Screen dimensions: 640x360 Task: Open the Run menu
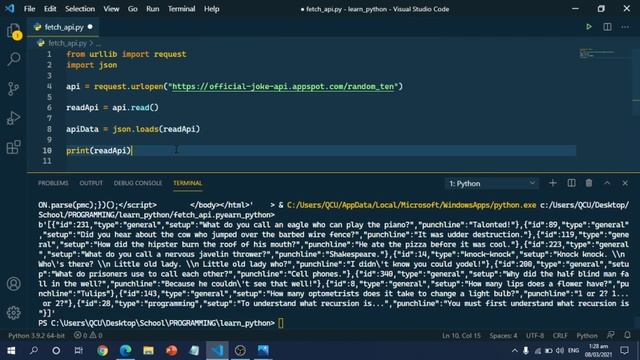[x=153, y=9]
